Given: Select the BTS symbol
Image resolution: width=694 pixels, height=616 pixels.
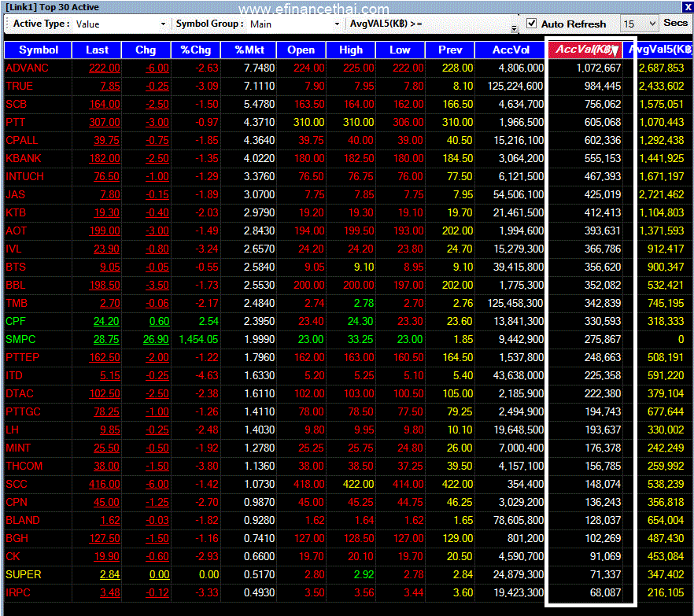Looking at the screenshot, I should click(16, 267).
